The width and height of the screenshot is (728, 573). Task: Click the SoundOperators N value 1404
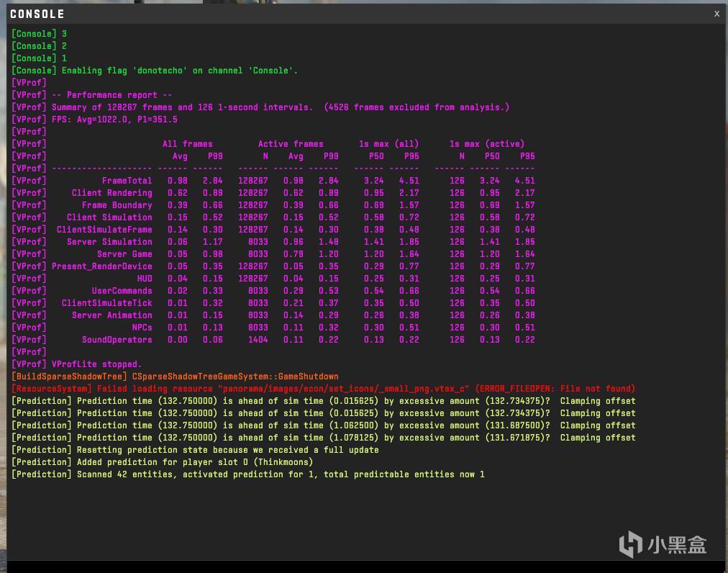pos(258,340)
